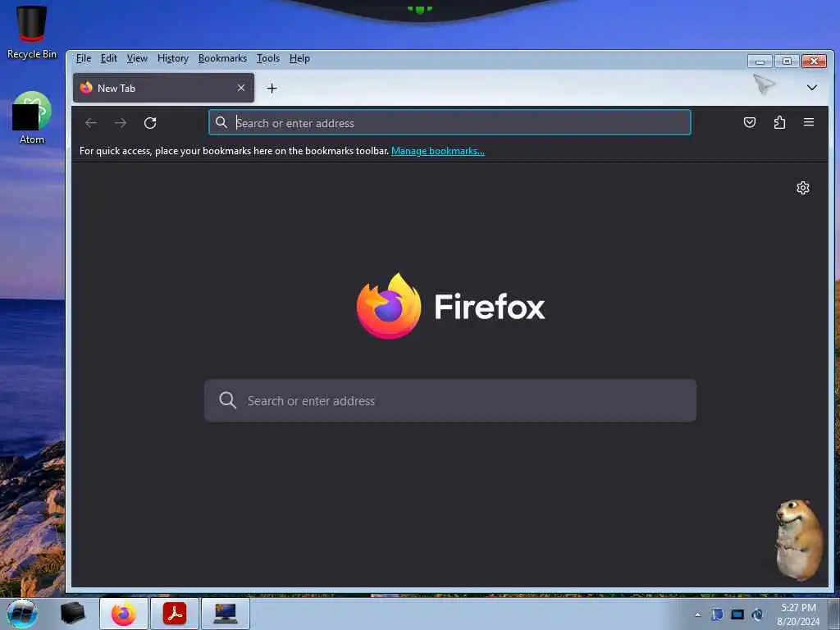Open the View menu
Image resolution: width=840 pixels, height=630 pixels.
(x=137, y=58)
